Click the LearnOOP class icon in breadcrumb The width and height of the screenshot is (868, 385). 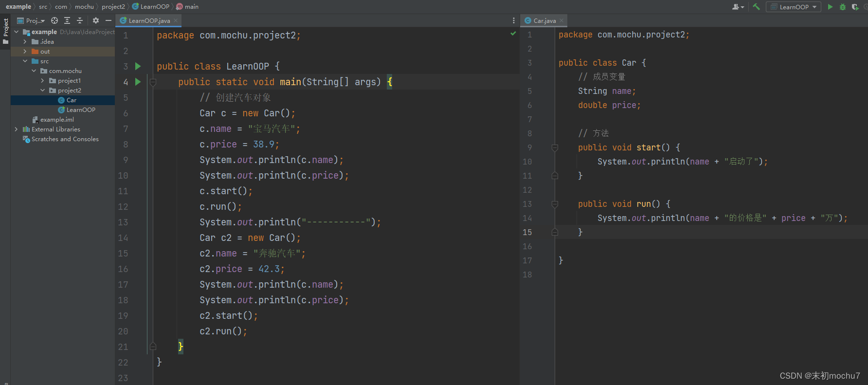[x=135, y=6]
